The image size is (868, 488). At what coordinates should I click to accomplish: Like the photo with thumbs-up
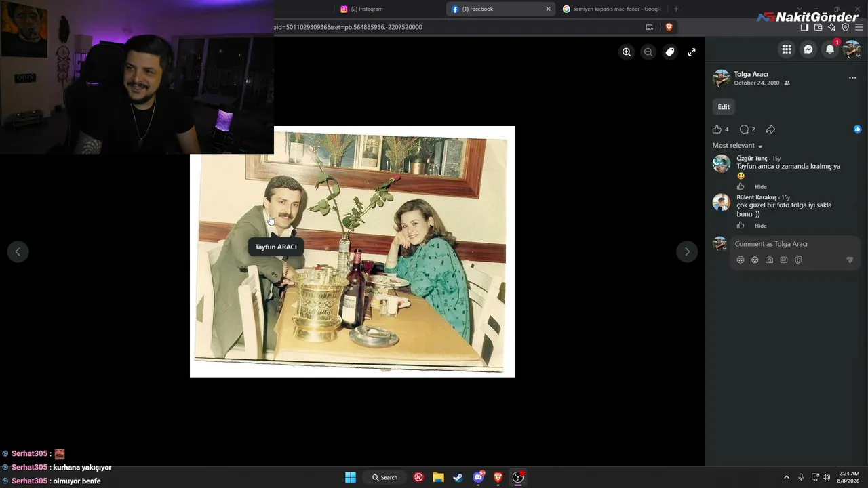[717, 129]
